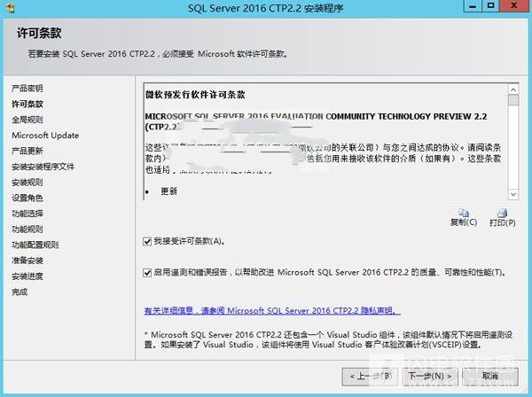Select the 全局规则 step in sidebar
532x397 pixels.
pos(27,120)
